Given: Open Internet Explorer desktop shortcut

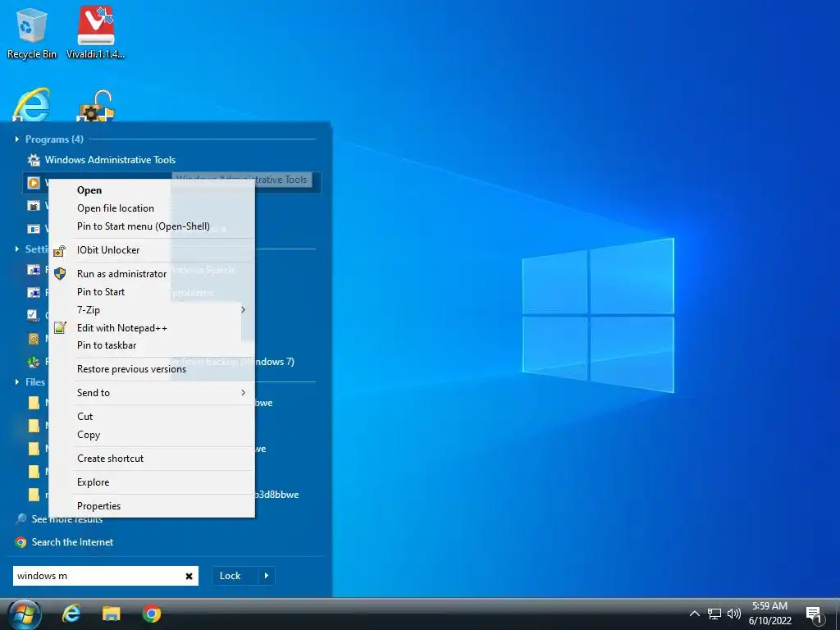Looking at the screenshot, I should [x=32, y=104].
